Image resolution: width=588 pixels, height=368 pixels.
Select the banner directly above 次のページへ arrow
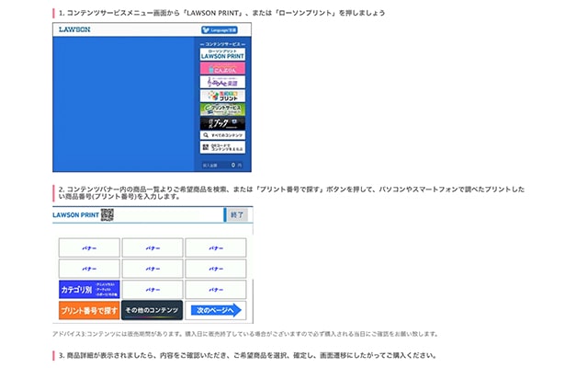(216, 290)
